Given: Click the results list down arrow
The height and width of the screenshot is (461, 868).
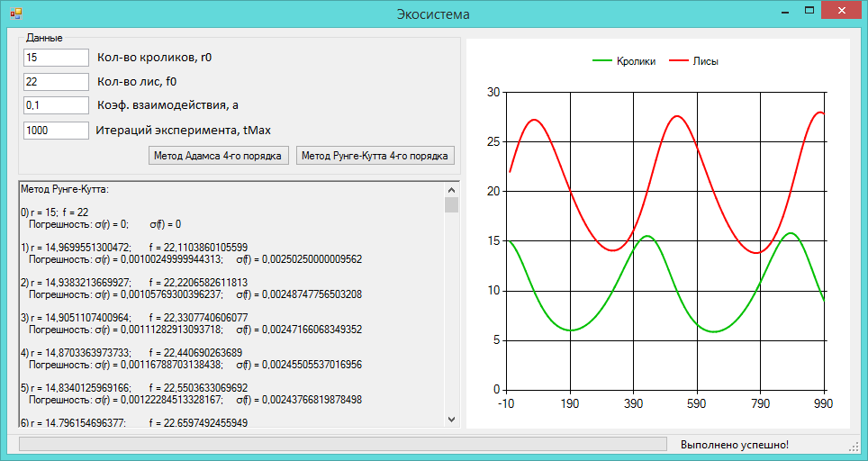Looking at the screenshot, I should pos(452,420).
